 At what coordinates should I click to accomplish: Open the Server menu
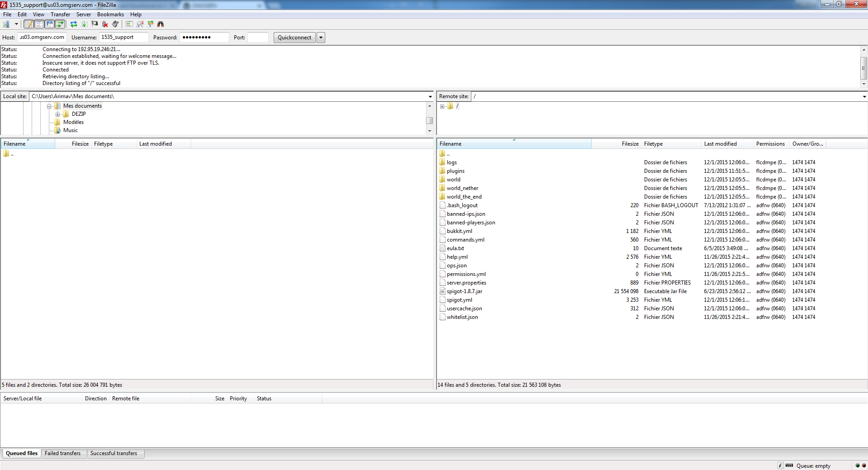point(84,14)
